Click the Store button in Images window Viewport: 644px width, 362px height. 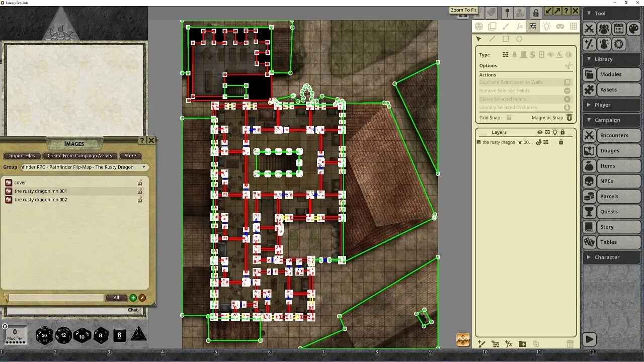click(130, 156)
